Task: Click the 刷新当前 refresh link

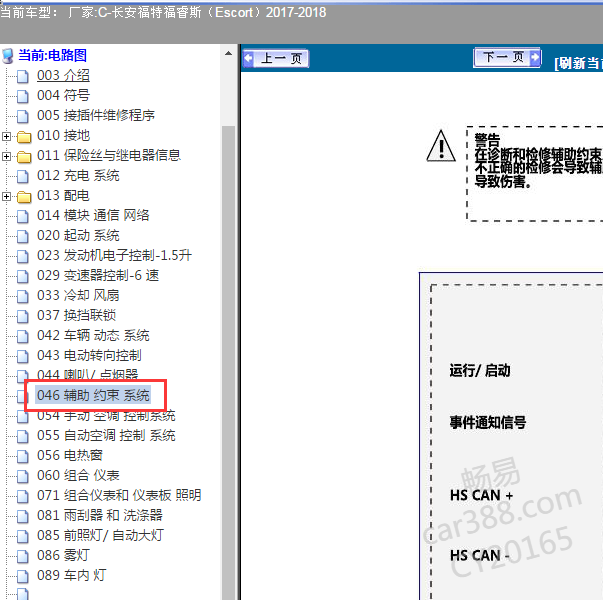Action: coord(578,63)
